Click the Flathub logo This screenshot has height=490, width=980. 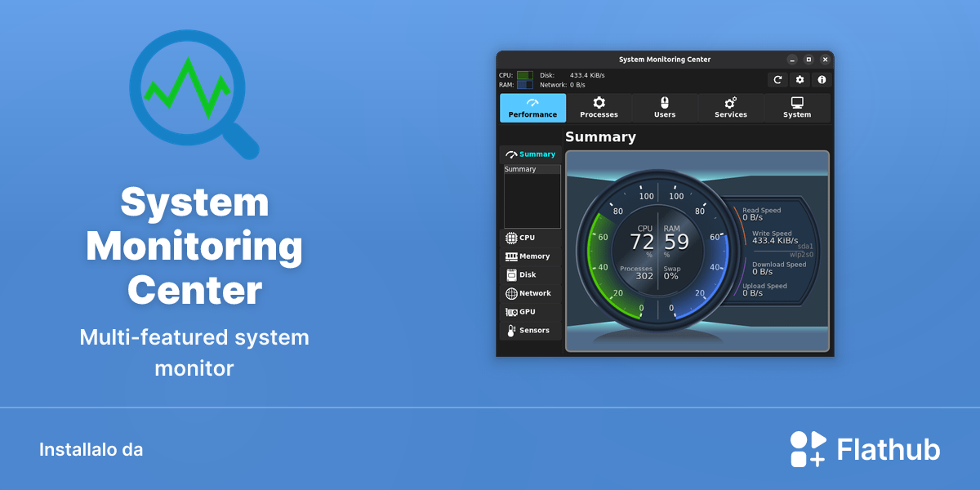[x=865, y=449]
